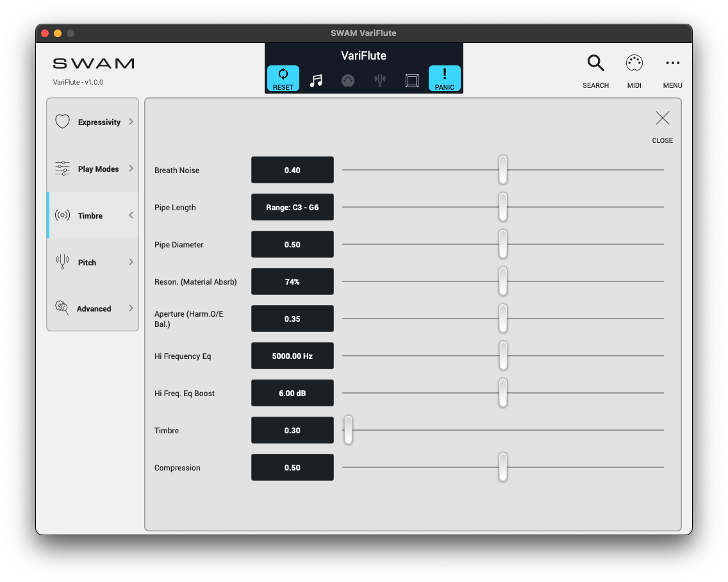This screenshot has height=582, width=728.
Task: Click the Breath Noise 0.40 value box
Action: point(292,170)
